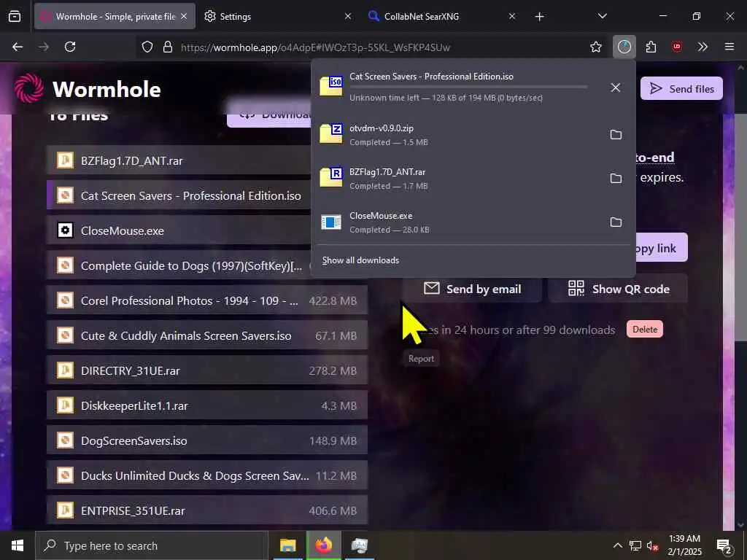Click the Copy link button
The height and width of the screenshot is (560, 747).
coord(662,248)
